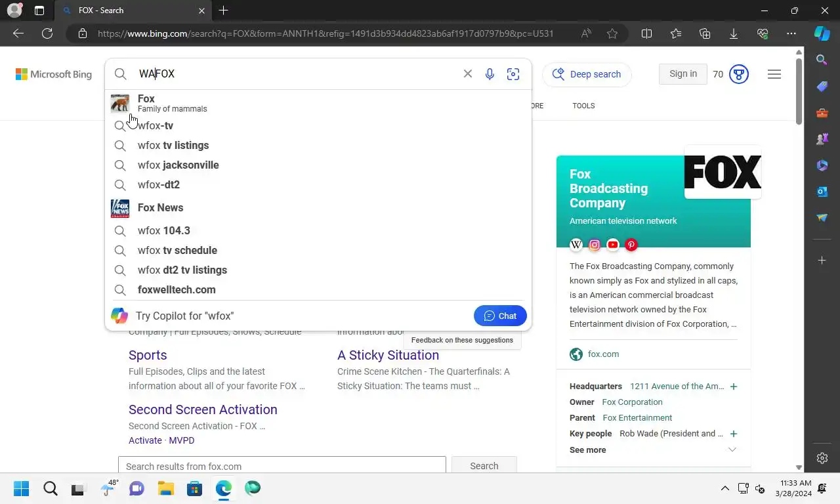Select "wfox 104.3" suggestion

(318, 230)
